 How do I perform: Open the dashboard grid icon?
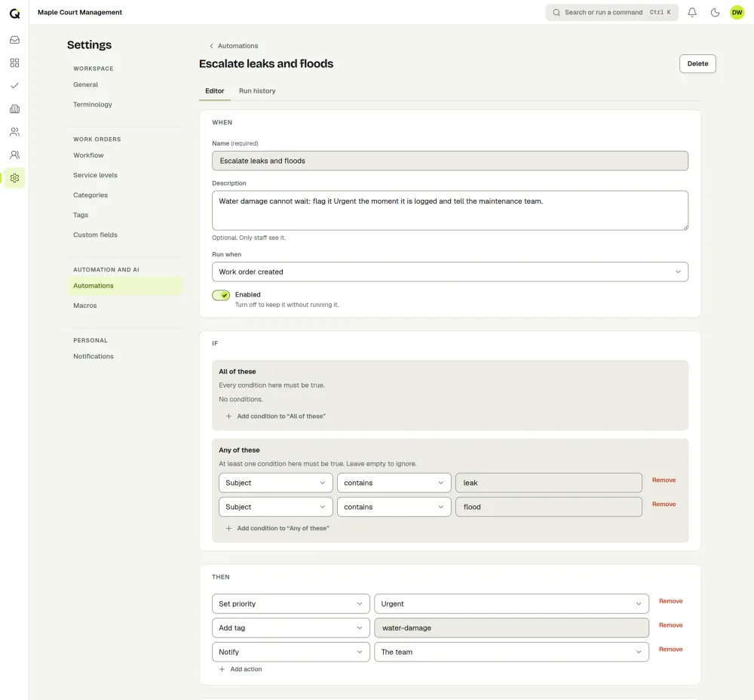coord(14,63)
